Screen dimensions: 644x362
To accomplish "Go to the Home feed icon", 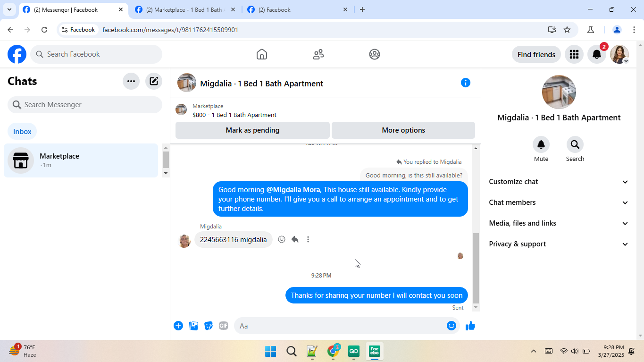I will 262,54.
